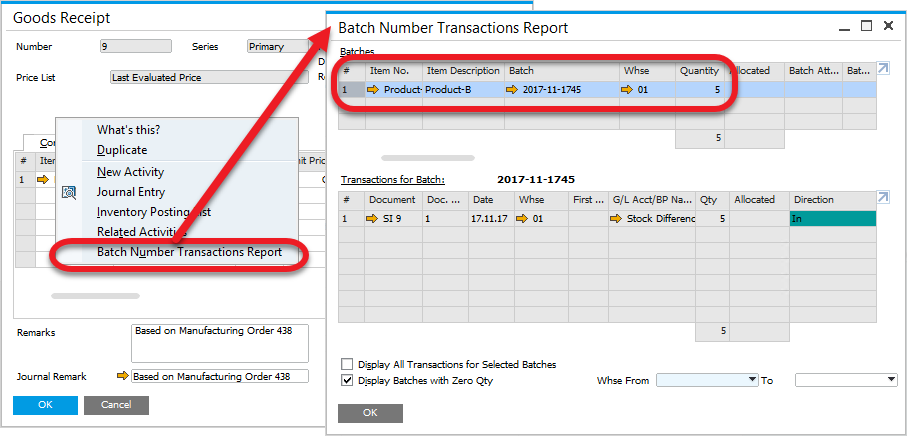The width and height of the screenshot is (907, 436).
Task: Click the Journal Remark input field
Action: [220, 376]
